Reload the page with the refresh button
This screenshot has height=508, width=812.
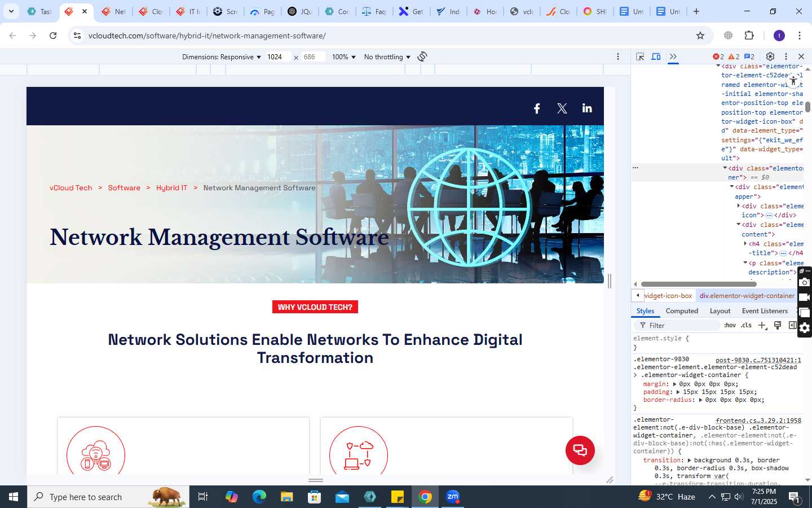53,36
